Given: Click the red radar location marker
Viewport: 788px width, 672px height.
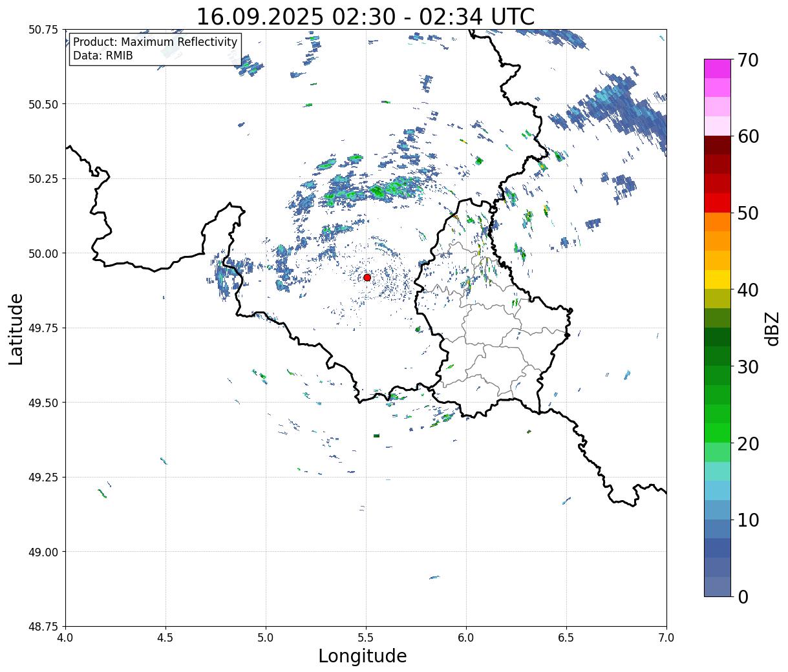Looking at the screenshot, I should (x=367, y=277).
